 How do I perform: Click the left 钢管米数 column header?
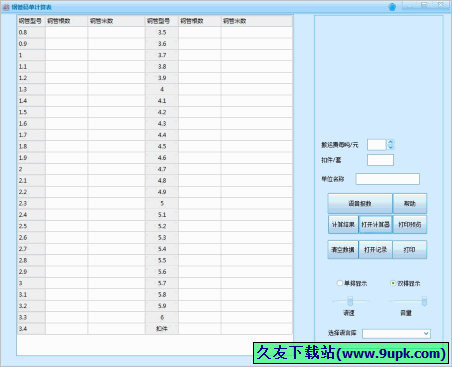pos(117,21)
